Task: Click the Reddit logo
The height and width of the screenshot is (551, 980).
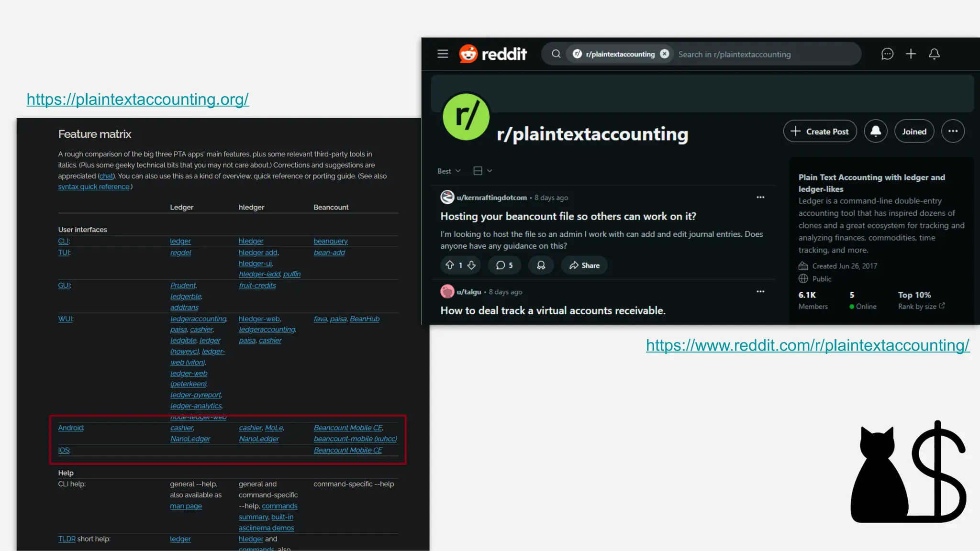Action: [493, 54]
